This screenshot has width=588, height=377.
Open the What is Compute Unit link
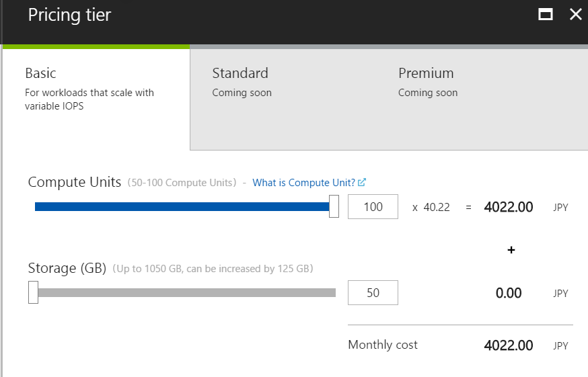(x=303, y=183)
